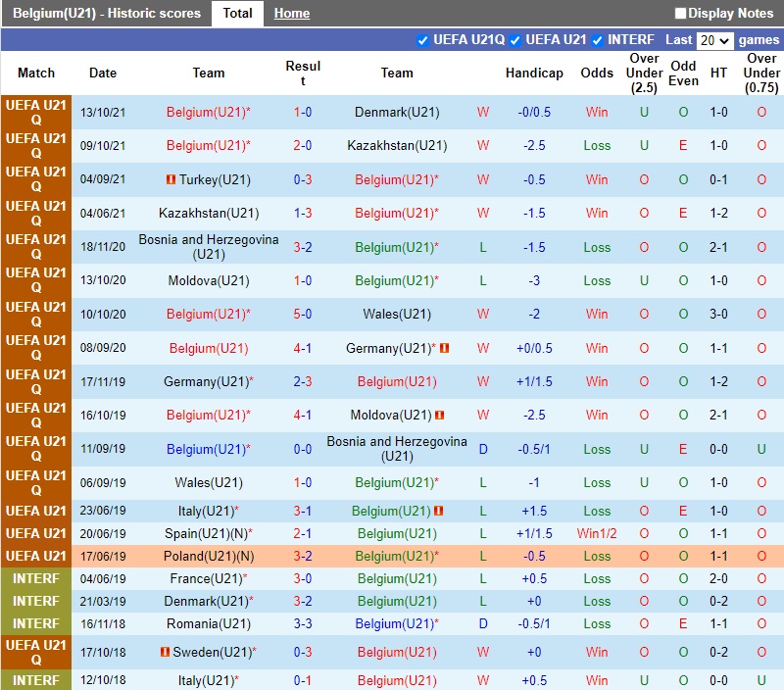Click the Handicap column header
The width and height of the screenshot is (784, 690).
coord(534,73)
